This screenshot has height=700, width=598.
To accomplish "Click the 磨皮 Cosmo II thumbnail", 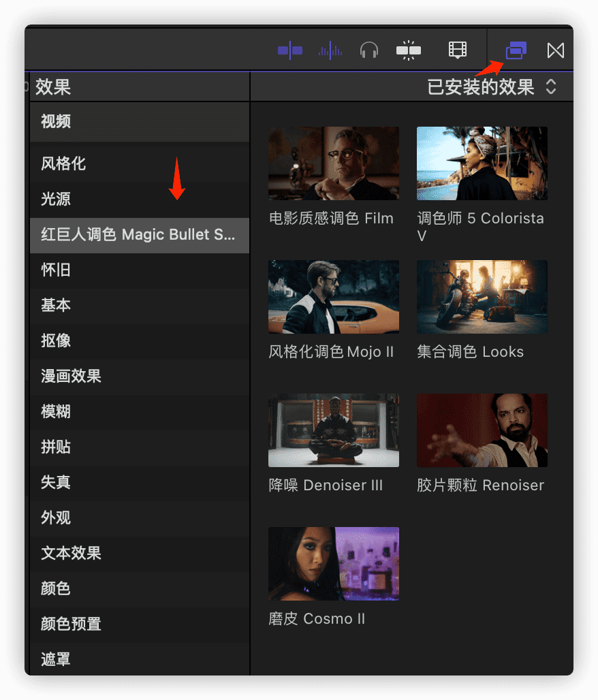I will (x=334, y=564).
